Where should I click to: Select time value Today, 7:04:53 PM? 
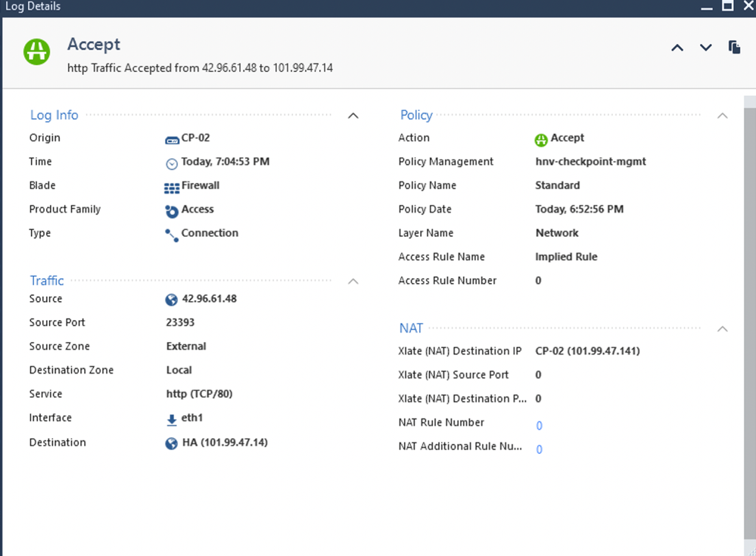click(x=226, y=161)
